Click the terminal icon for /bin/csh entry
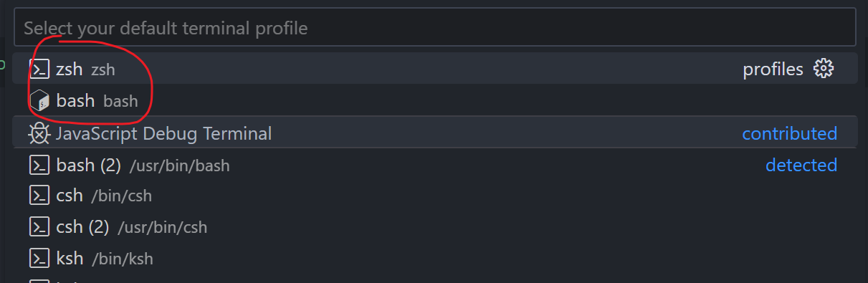This screenshot has height=283, width=868. pyautogui.click(x=39, y=196)
